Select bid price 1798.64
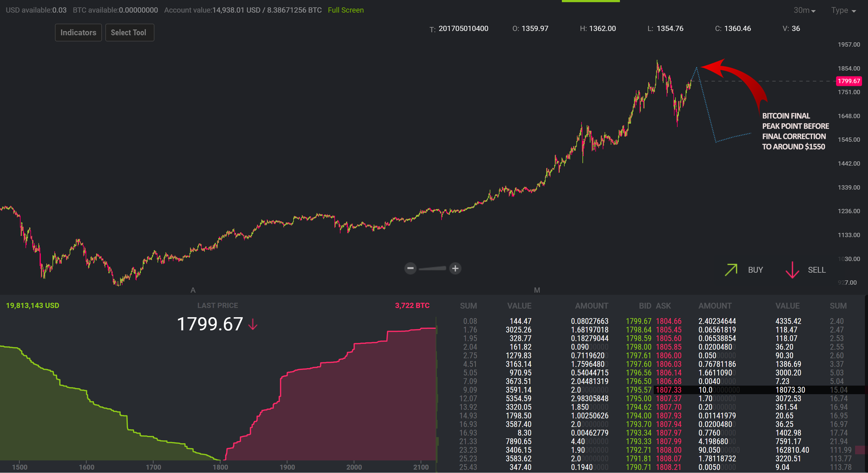Viewport: 868px width, 473px height. click(639, 330)
